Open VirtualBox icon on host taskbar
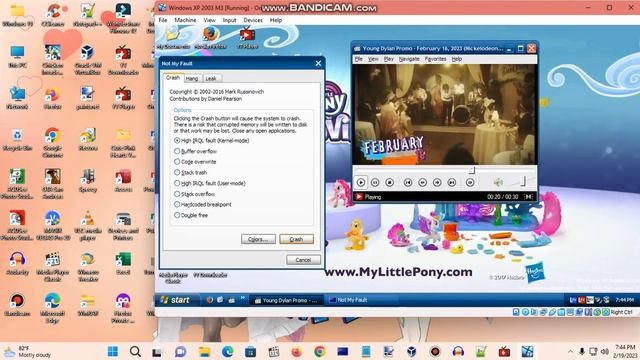Screen dimensions: 640x360 [412, 351]
